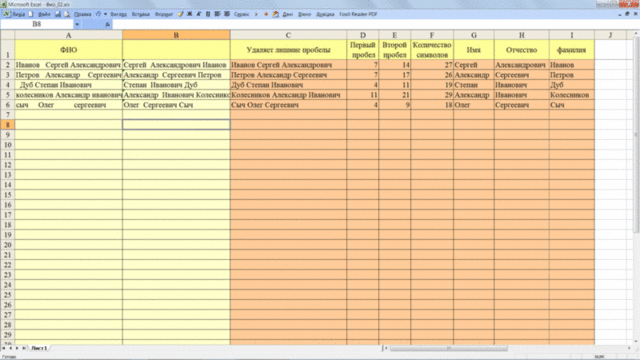
Task: Select the column C header
Action: click(288, 35)
